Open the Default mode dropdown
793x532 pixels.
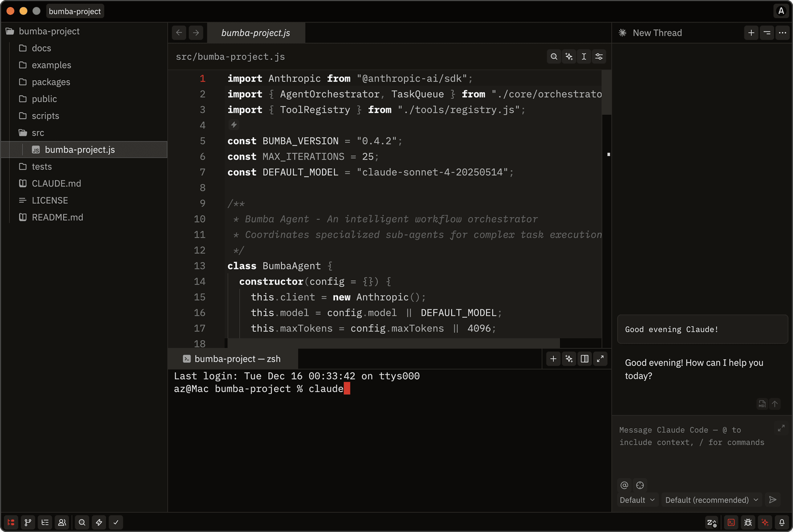637,500
